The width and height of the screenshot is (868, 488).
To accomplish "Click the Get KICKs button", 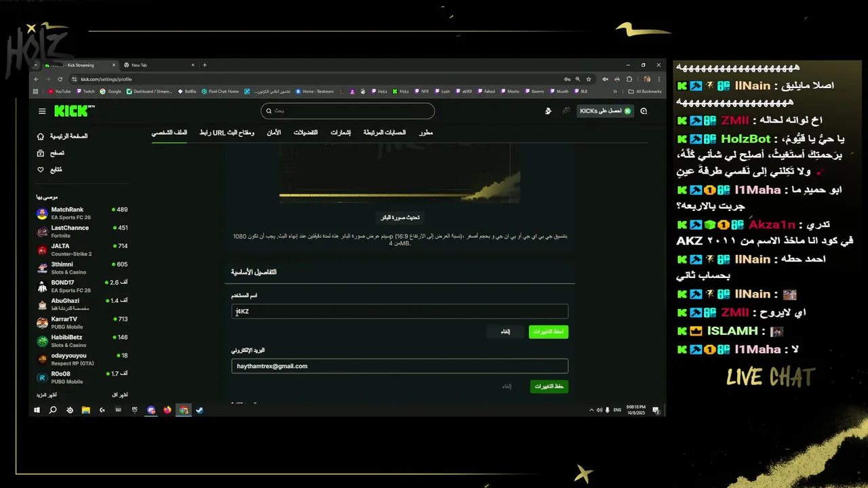I will click(x=605, y=111).
